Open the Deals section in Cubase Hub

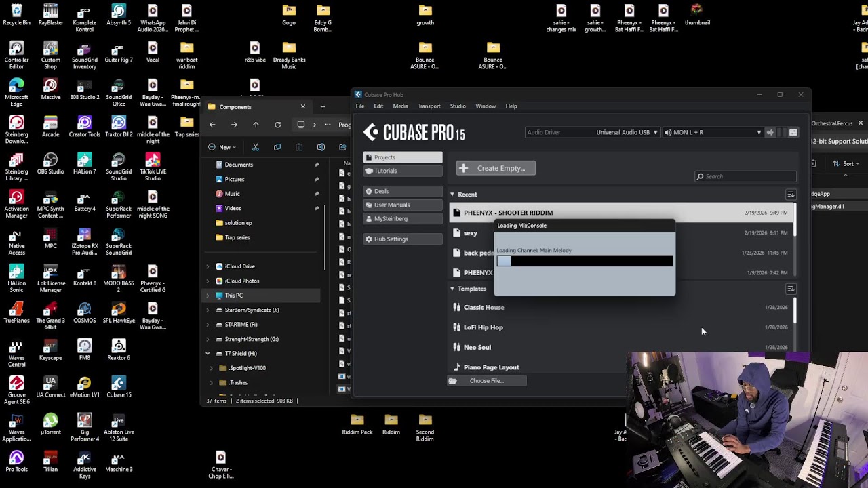pyautogui.click(x=403, y=191)
